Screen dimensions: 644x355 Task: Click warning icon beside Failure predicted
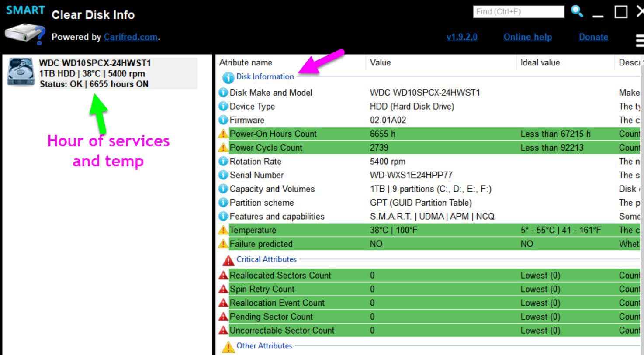click(x=223, y=244)
